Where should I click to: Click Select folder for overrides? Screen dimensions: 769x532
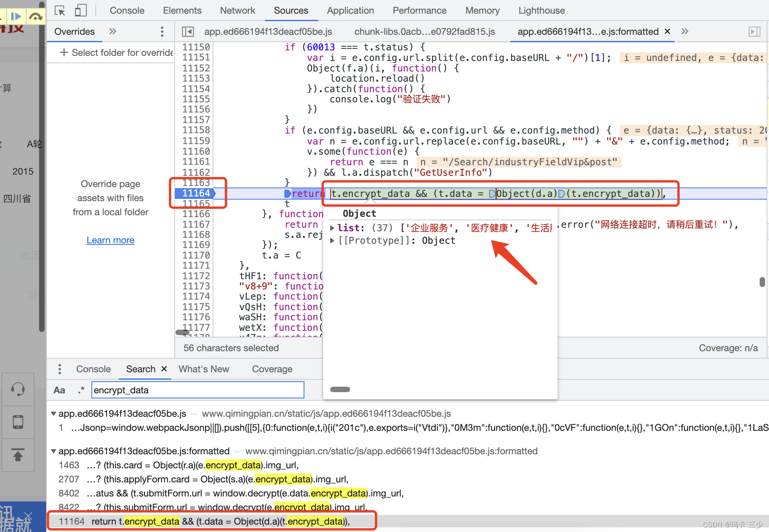116,52
